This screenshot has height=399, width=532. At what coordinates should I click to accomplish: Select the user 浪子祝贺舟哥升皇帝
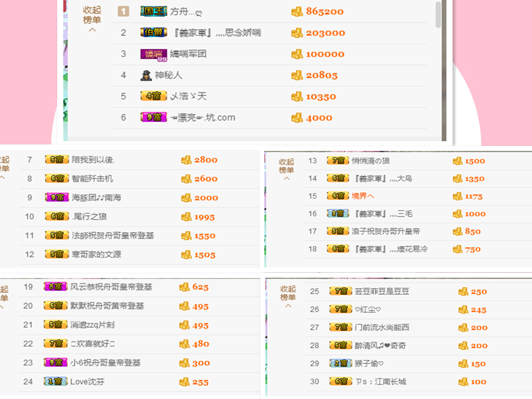[386, 231]
